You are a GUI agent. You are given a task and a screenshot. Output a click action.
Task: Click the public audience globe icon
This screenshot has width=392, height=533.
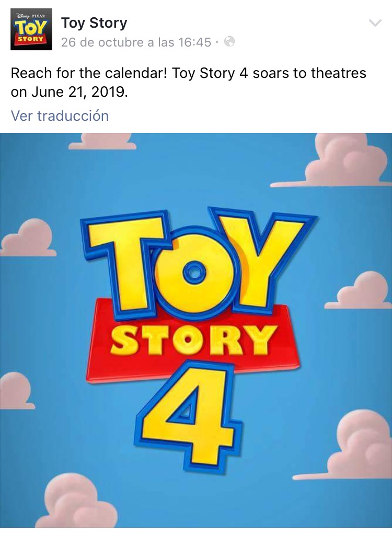(229, 42)
